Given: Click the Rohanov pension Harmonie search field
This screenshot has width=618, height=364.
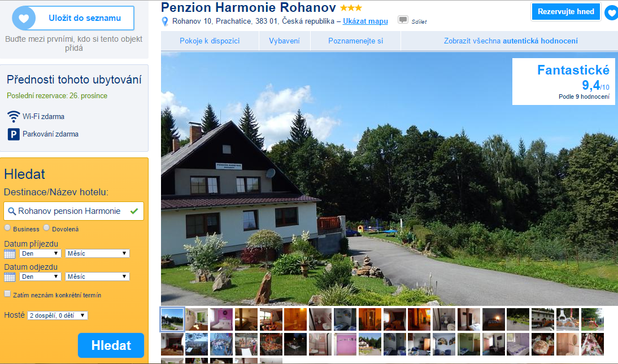Looking at the screenshot, I should pos(73,211).
